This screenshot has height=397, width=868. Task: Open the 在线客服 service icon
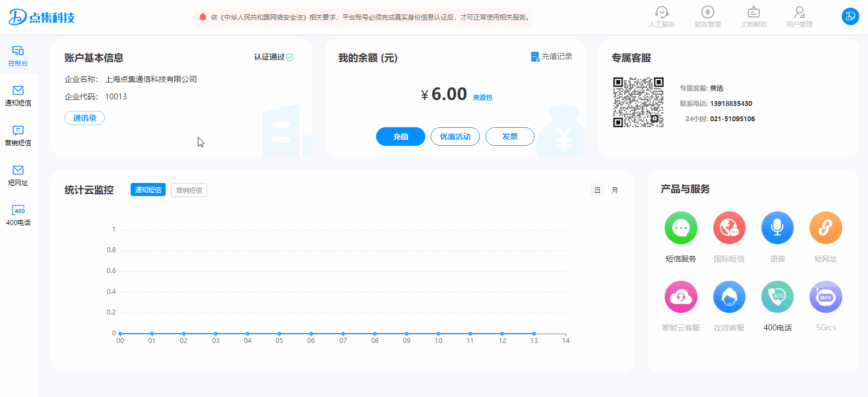coord(729,297)
